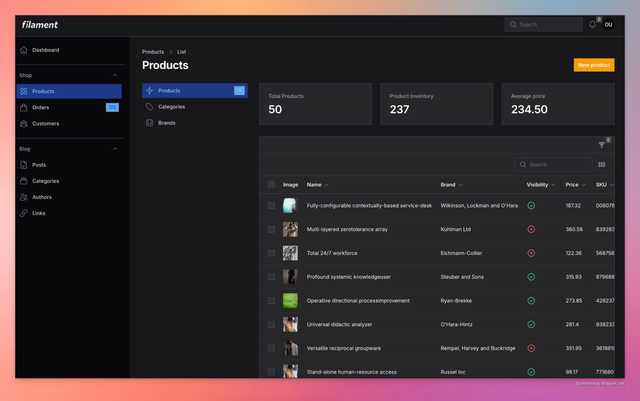The height and width of the screenshot is (401, 640).
Task: Click the New product button
Action: click(594, 65)
